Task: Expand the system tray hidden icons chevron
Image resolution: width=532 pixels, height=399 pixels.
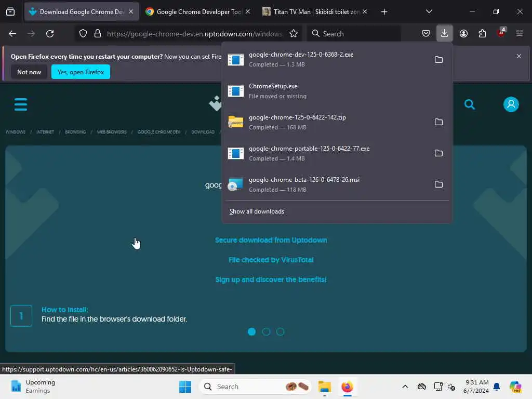Action: 405,387
